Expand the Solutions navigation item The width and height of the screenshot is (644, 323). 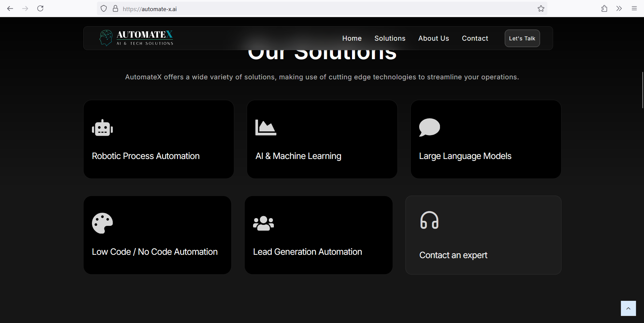click(x=390, y=38)
